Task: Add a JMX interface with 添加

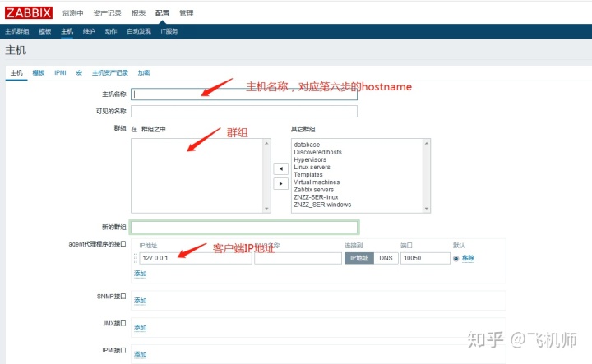Action: pyautogui.click(x=140, y=328)
